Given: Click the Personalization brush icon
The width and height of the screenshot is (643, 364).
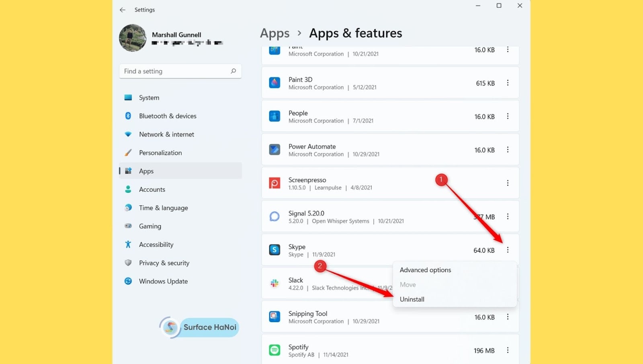Looking at the screenshot, I should (x=128, y=153).
